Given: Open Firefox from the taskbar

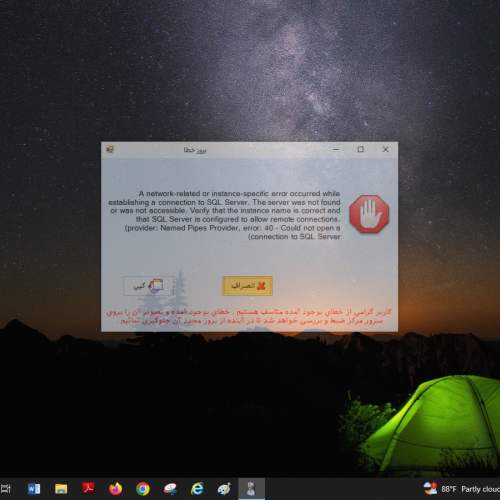Looking at the screenshot, I should (x=116, y=489).
